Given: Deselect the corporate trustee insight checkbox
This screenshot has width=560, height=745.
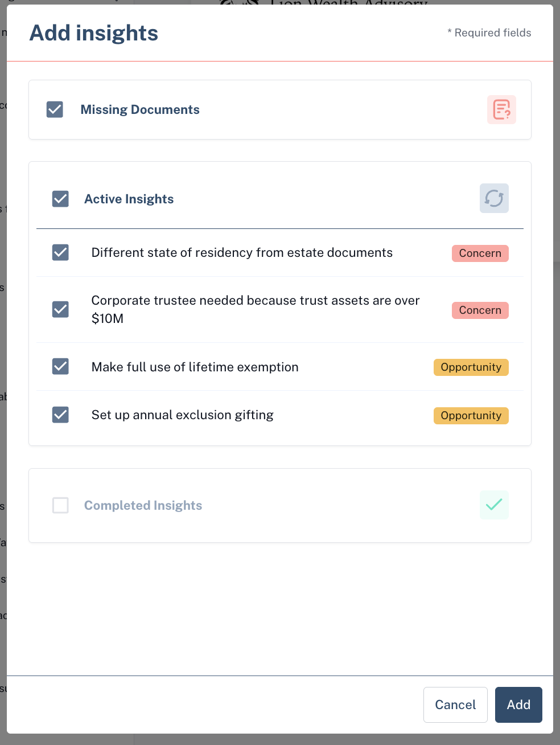Looking at the screenshot, I should (x=60, y=309).
